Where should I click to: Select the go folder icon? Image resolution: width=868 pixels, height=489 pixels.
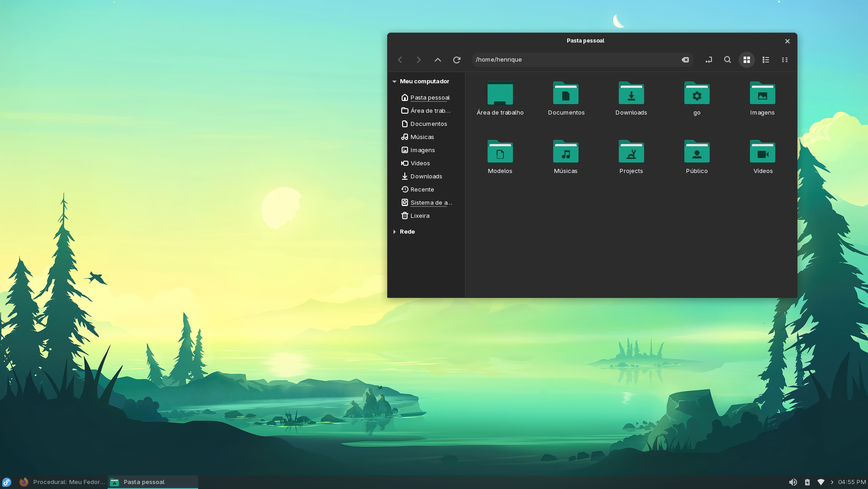697,93
